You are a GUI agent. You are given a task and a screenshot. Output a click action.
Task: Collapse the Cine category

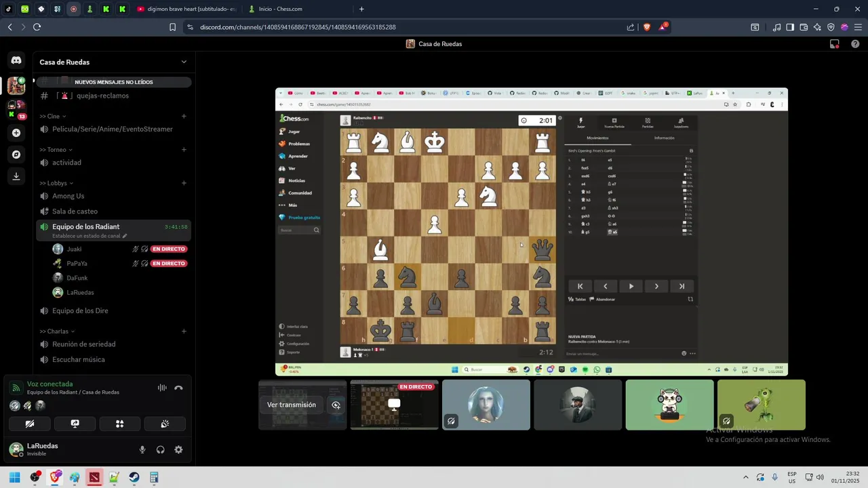click(53, 117)
